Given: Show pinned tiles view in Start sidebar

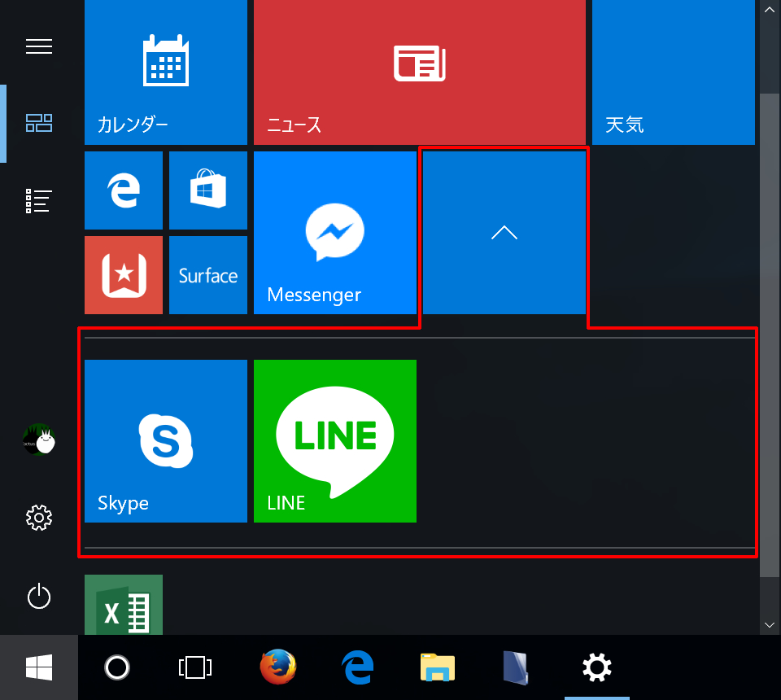Looking at the screenshot, I should [x=39, y=123].
